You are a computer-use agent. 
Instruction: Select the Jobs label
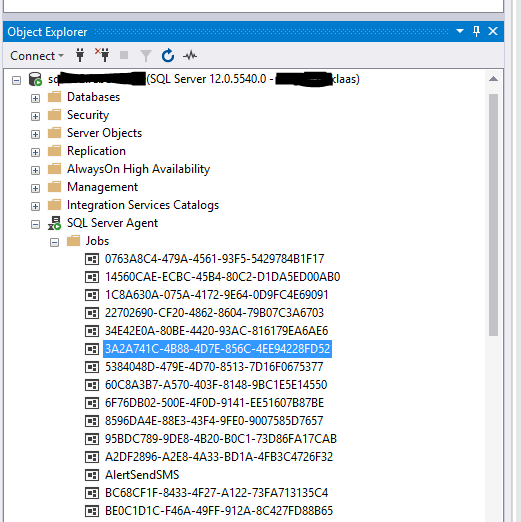click(x=97, y=241)
